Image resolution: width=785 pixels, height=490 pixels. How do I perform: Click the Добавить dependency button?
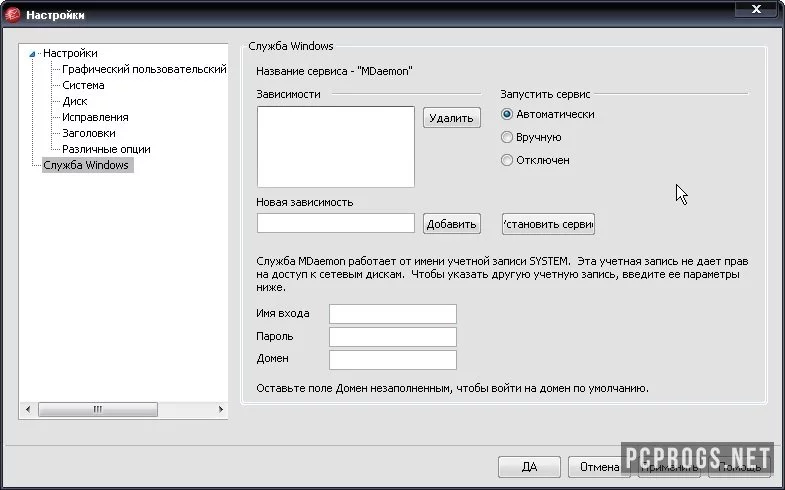(452, 224)
